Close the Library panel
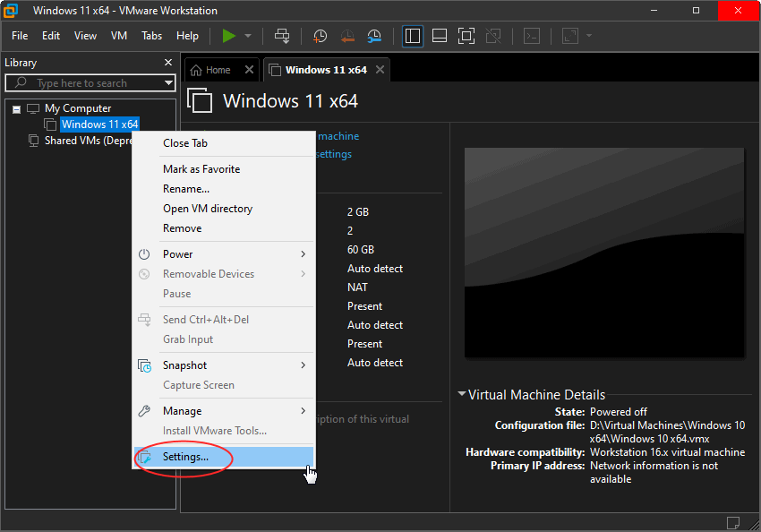The height and width of the screenshot is (532, 761). [168, 63]
